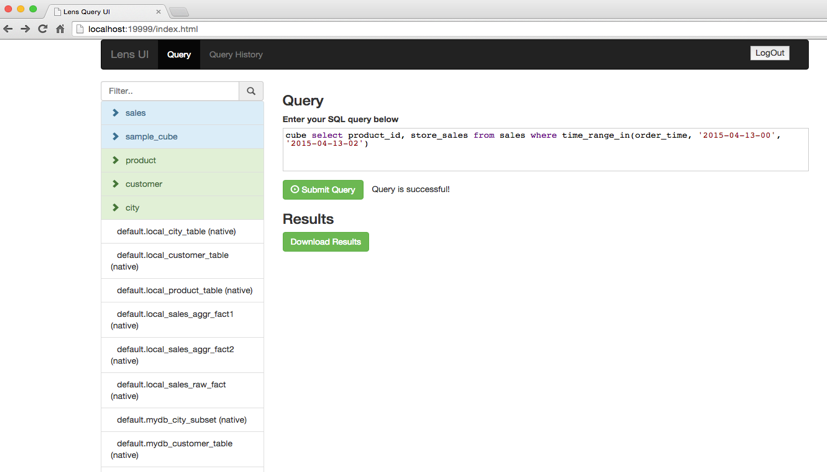
Task: Click the Download Results button
Action: point(325,242)
